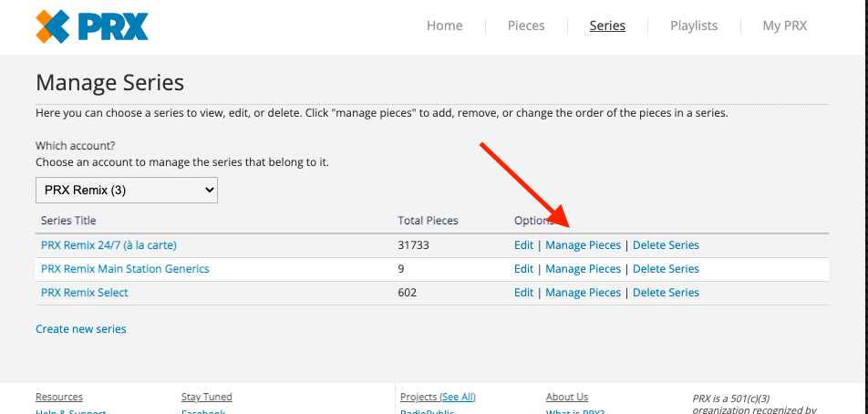The image size is (868, 414).
Task: Select the Series menu item
Action: pyautogui.click(x=607, y=26)
